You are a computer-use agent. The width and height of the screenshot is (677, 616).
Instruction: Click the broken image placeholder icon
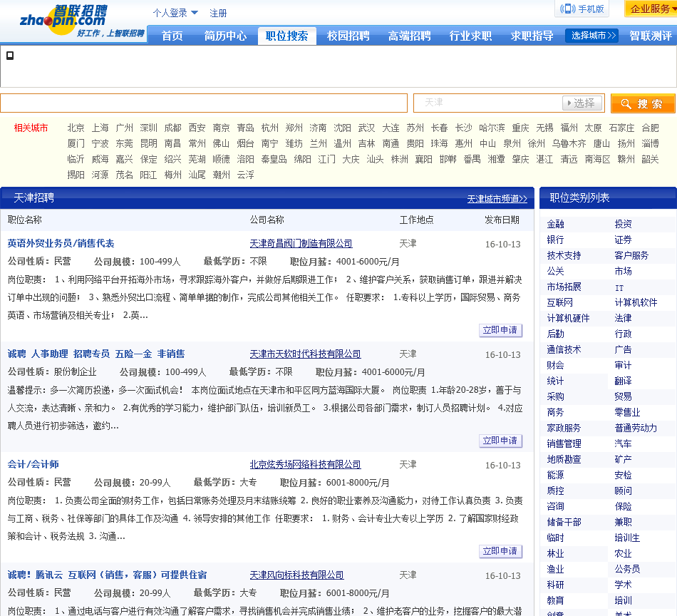pos(10,56)
